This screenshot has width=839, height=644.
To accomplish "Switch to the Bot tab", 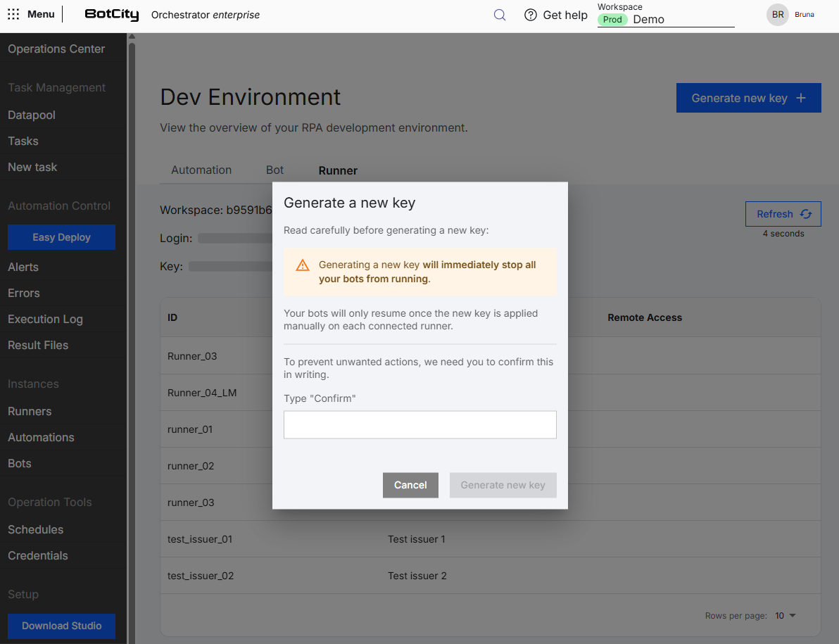I will tap(275, 170).
